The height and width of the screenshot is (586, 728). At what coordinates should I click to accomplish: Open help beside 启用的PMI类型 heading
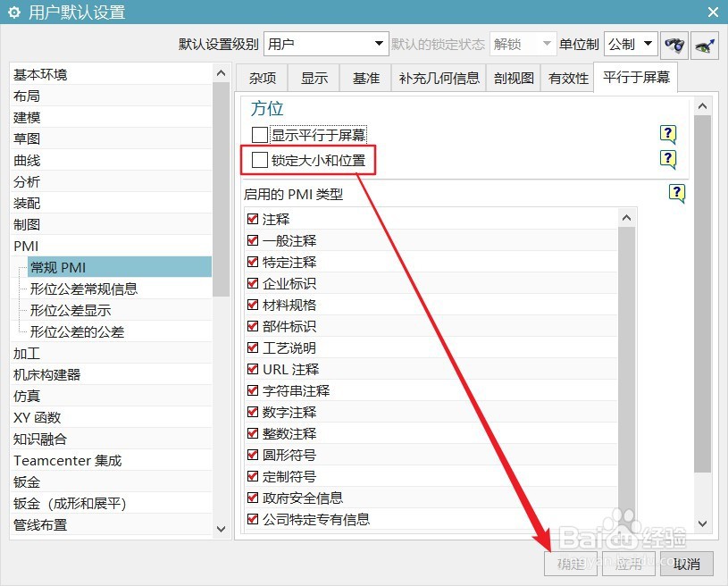pyautogui.click(x=676, y=192)
